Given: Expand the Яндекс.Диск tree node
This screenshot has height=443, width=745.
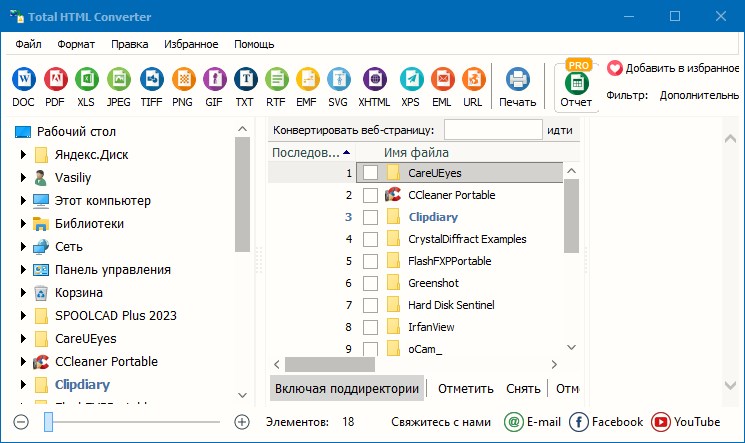Looking at the screenshot, I should point(23,154).
